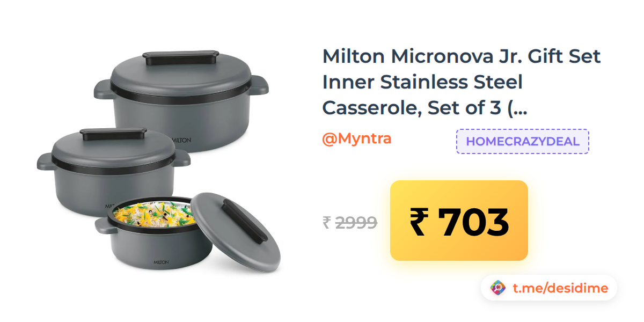The height and width of the screenshot is (322, 644).
Task: Click the rupee symbol in yellow price badge
Action: 419,221
